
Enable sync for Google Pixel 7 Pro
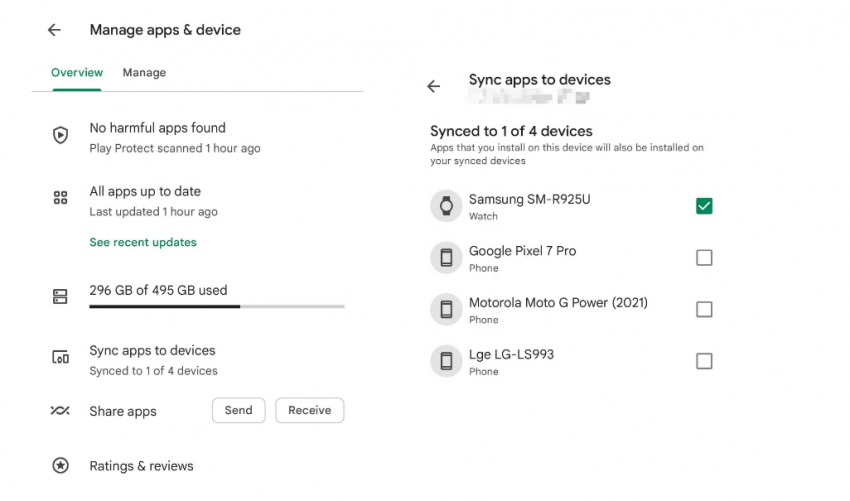(704, 258)
